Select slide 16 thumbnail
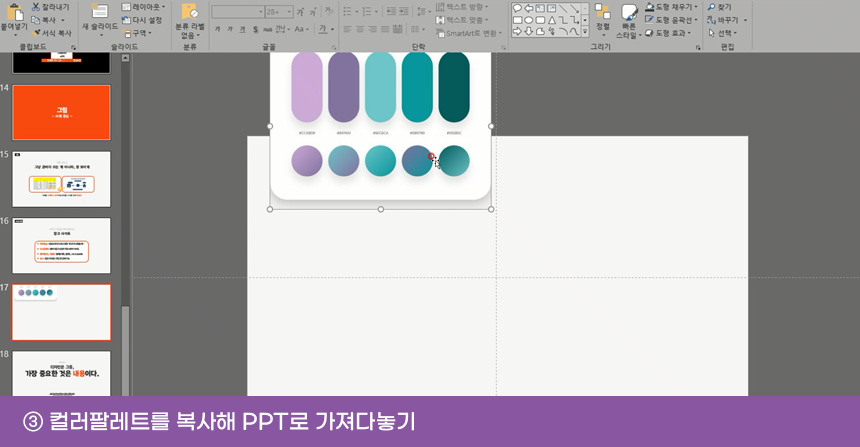 (61, 245)
